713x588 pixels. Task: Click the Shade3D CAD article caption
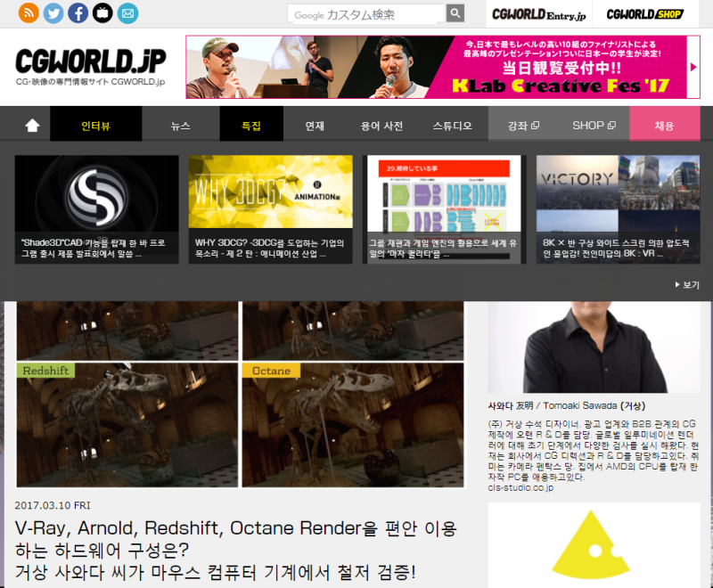click(94, 248)
